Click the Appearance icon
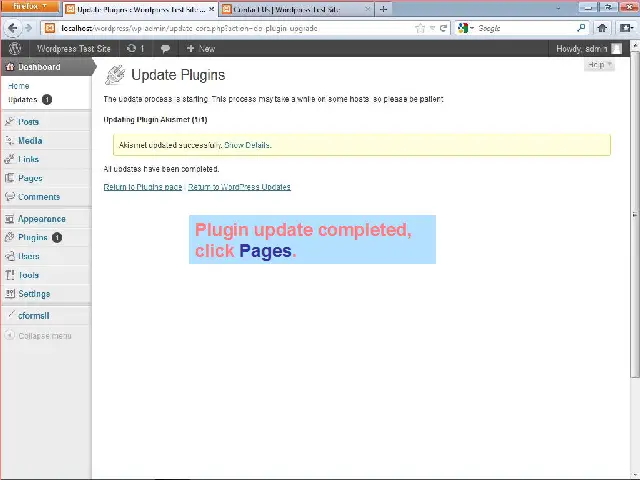Screen dimensions: 640x480 pos(9,219)
